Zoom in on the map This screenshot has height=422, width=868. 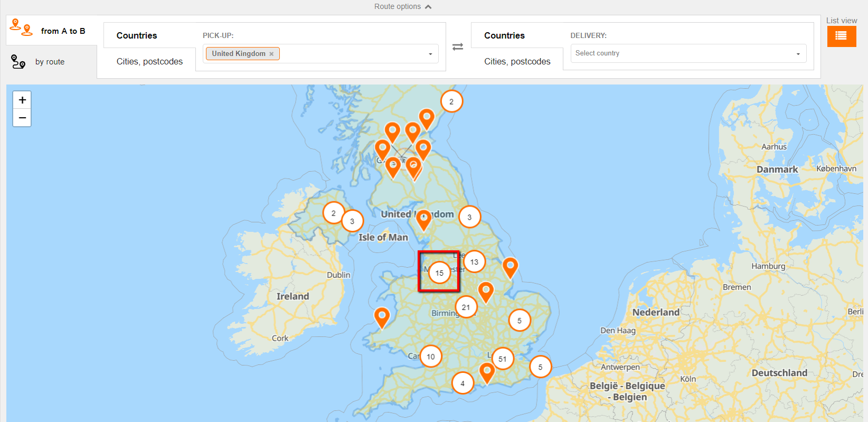tap(22, 100)
